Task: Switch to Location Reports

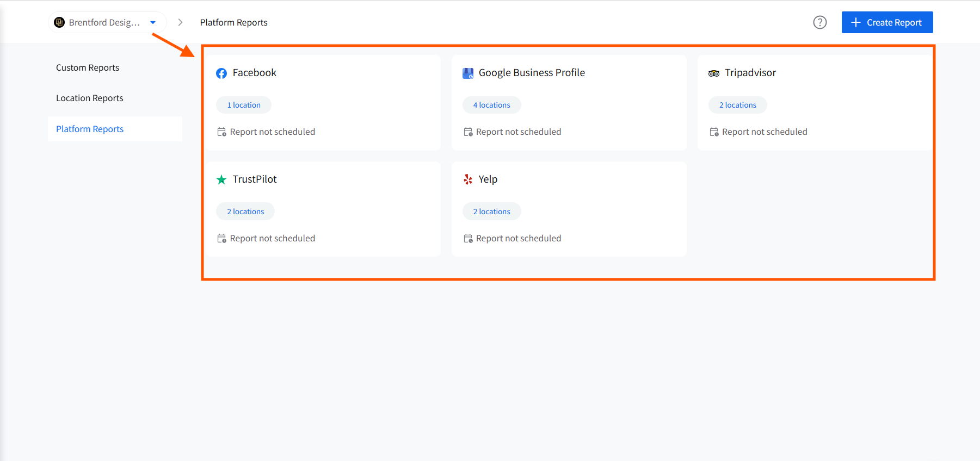Action: pos(90,98)
